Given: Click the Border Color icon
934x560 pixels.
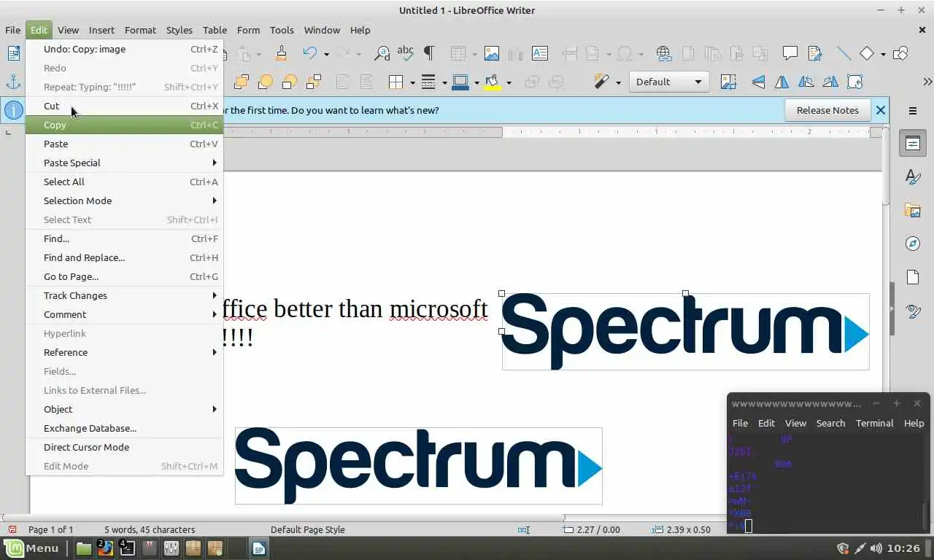Looking at the screenshot, I should (460, 82).
